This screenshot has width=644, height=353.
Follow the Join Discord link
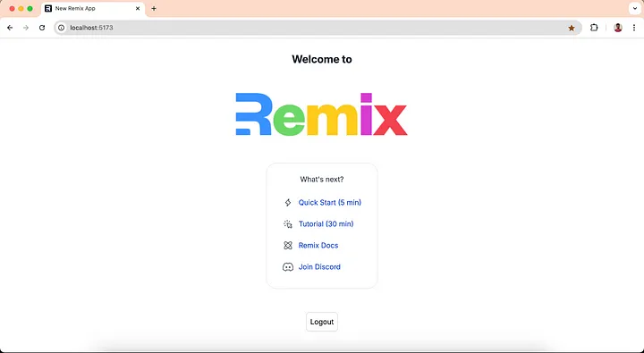pos(319,267)
